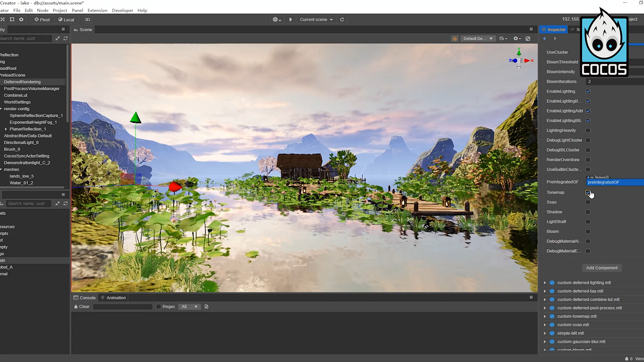Open the Extension menu
The height and width of the screenshot is (362, 644).
coord(97,10)
